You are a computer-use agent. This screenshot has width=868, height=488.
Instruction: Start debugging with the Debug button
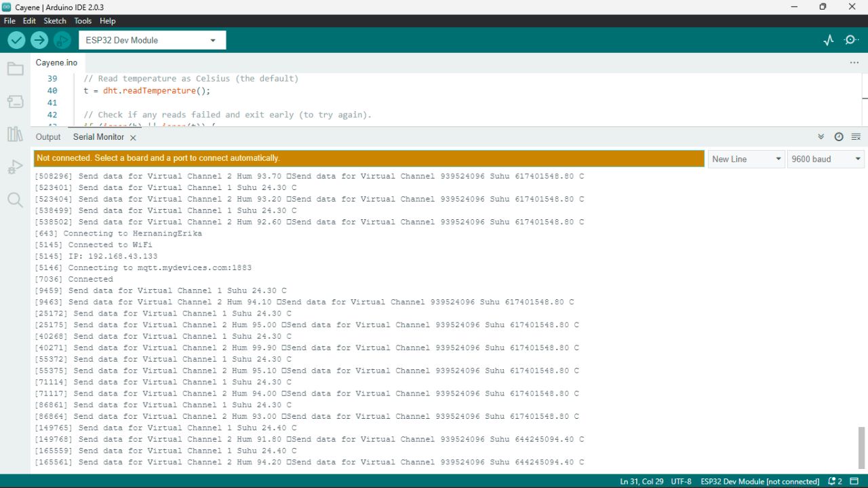click(62, 40)
